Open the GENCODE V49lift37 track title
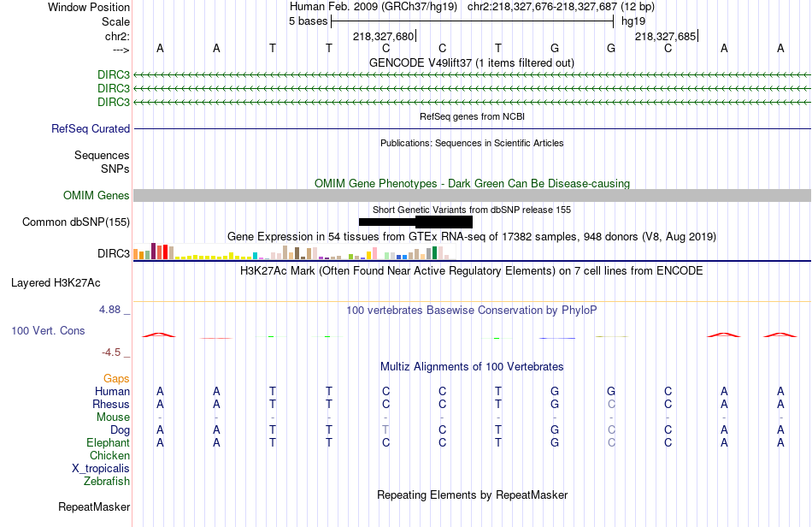This screenshot has width=812, height=527. [x=472, y=62]
